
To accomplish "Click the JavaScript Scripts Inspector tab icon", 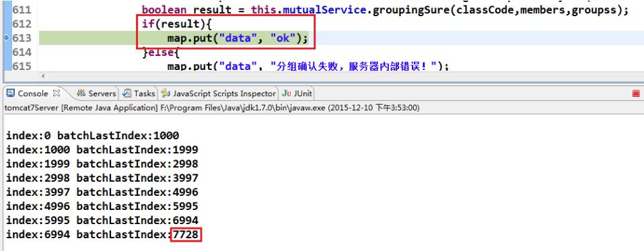I will [x=166, y=94].
